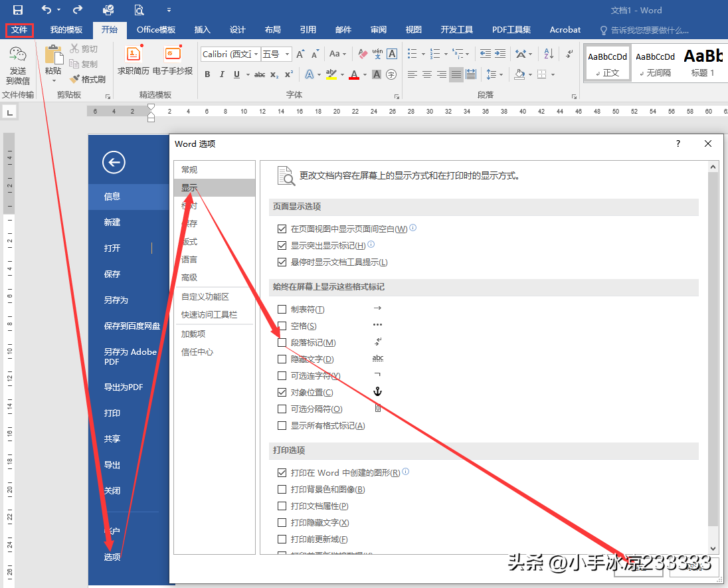Click the Undo arrow icon

tap(46, 9)
